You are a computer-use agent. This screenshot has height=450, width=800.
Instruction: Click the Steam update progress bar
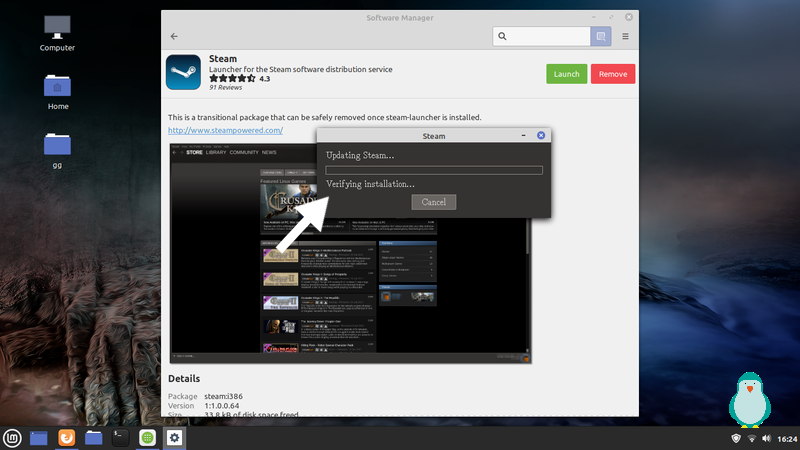434,170
